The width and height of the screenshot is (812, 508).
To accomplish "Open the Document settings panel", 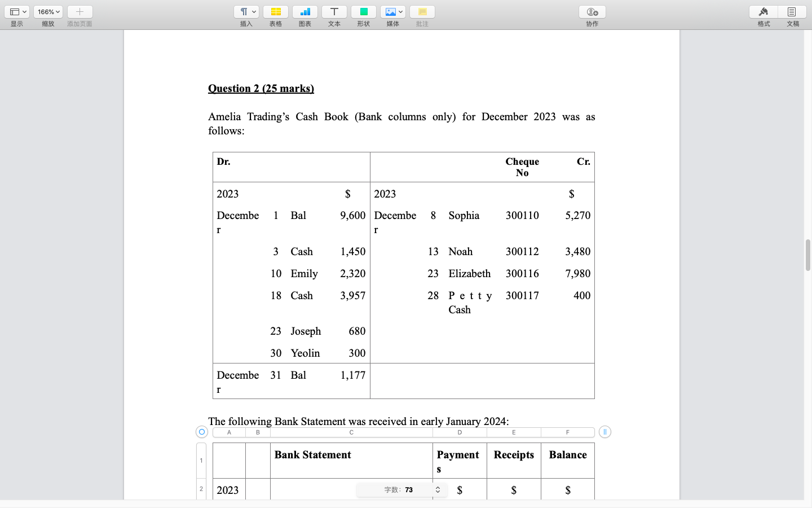I will pyautogui.click(x=792, y=11).
